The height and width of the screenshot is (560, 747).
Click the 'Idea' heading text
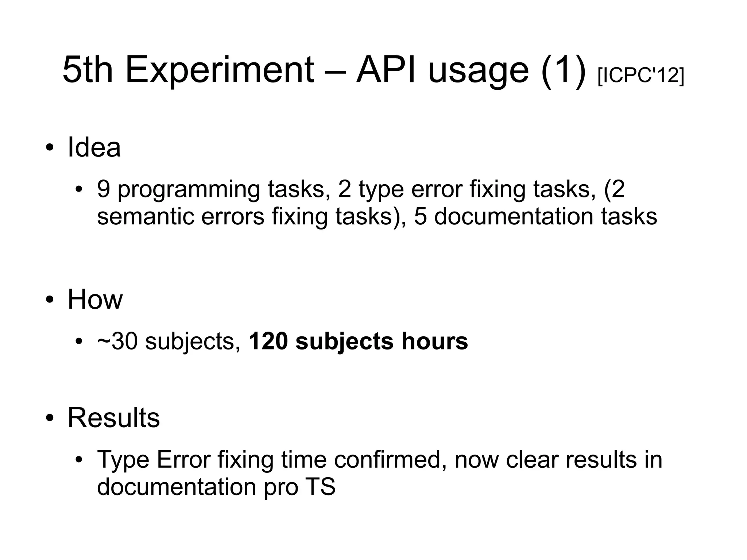tap(94, 147)
